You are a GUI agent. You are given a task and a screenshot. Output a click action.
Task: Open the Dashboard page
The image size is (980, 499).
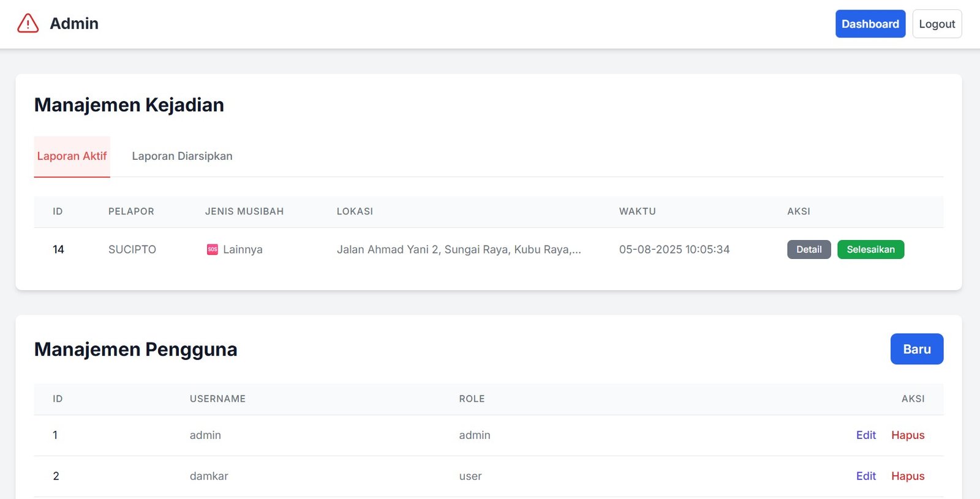(x=870, y=24)
